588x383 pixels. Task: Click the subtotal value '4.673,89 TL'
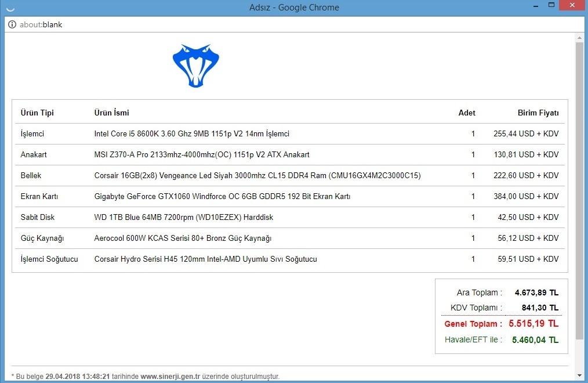536,292
